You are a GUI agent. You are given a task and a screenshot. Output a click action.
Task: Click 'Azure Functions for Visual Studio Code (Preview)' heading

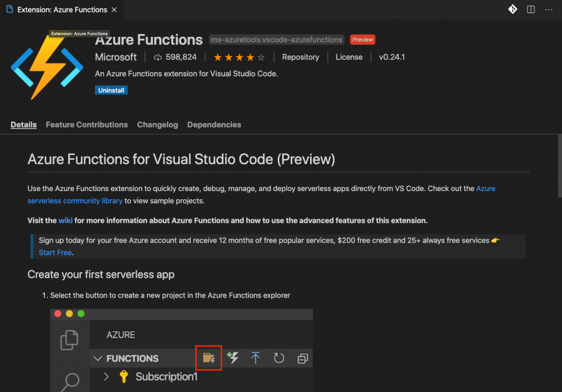coord(181,159)
